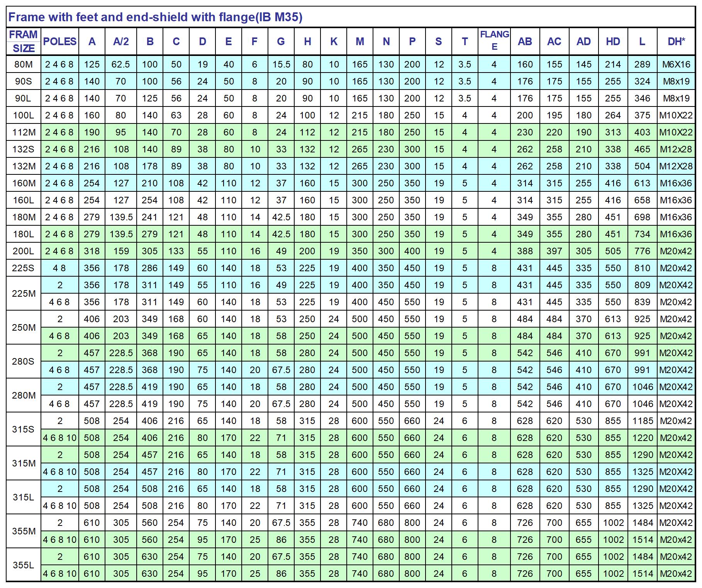Select the 839 value in the L column
Image resolution: width=702 pixels, height=588 pixels.
[x=642, y=302]
